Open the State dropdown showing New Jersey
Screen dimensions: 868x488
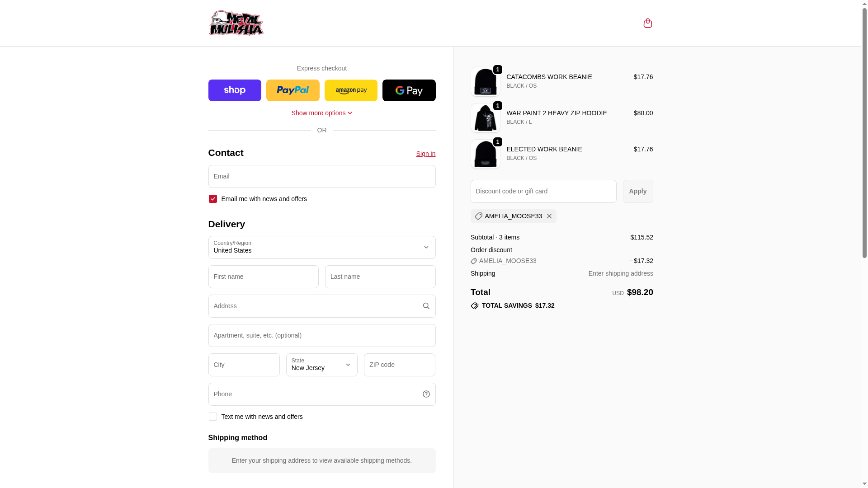(x=322, y=365)
